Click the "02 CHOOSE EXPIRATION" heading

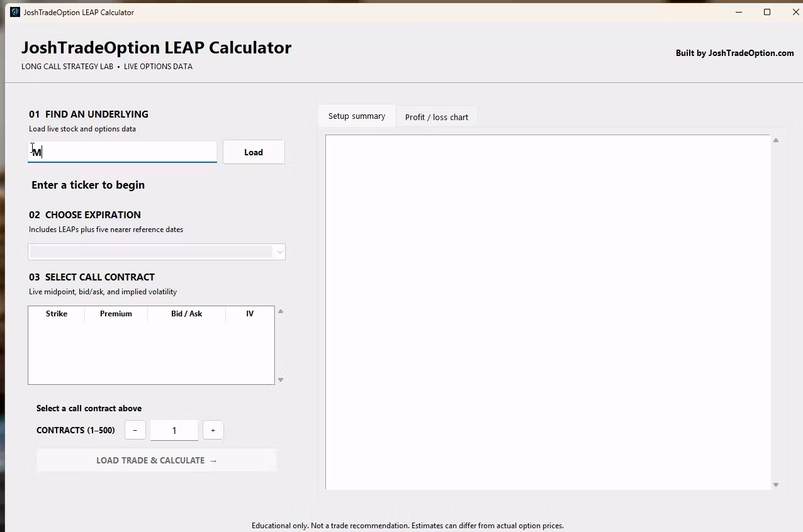tap(85, 215)
